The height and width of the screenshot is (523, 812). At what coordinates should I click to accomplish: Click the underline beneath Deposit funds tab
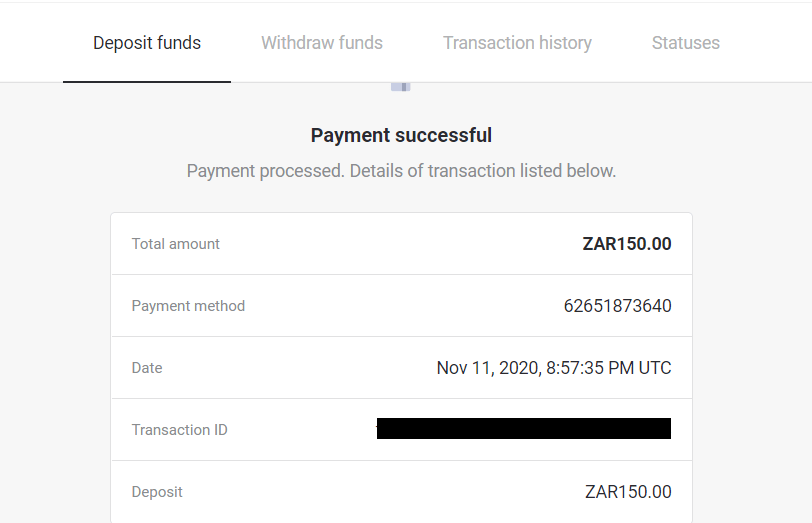[147, 81]
